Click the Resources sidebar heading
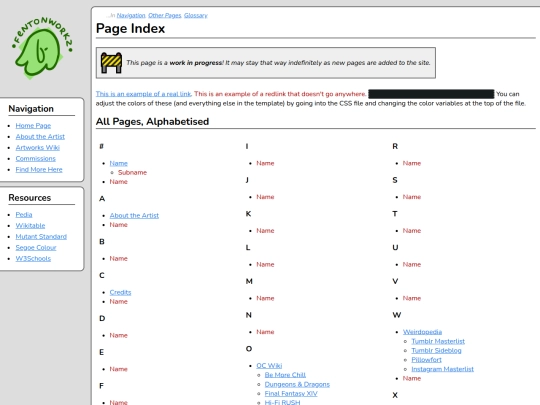The width and height of the screenshot is (540, 405). tap(30, 198)
